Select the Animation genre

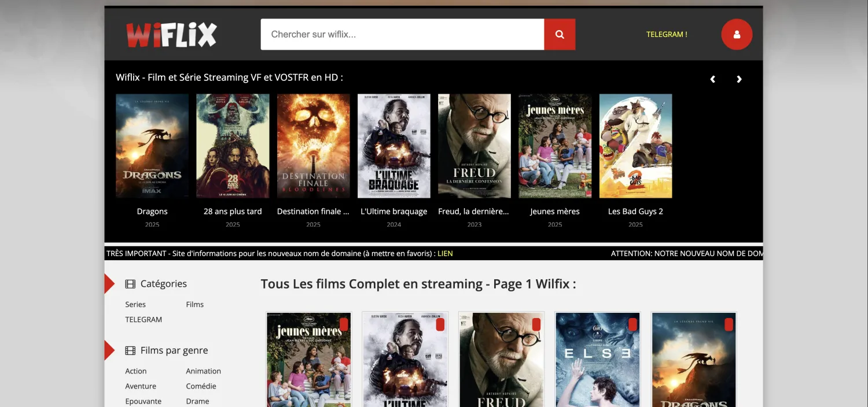tap(203, 371)
